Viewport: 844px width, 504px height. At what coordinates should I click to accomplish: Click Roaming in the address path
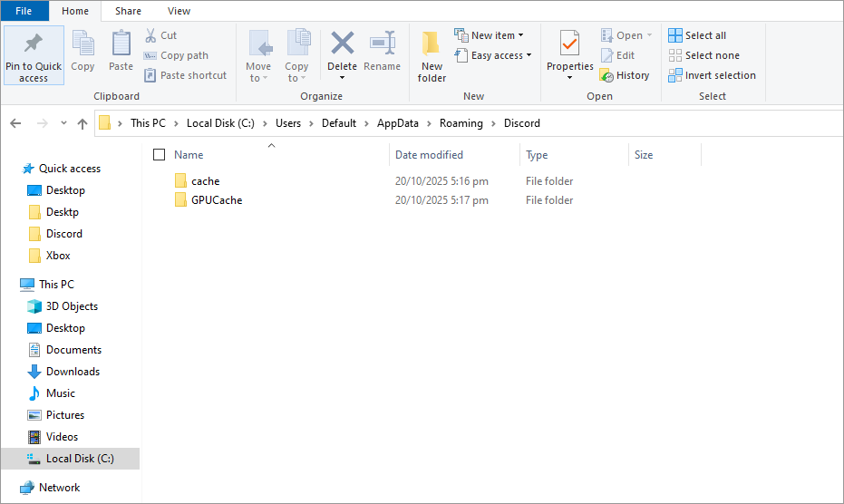pyautogui.click(x=461, y=123)
